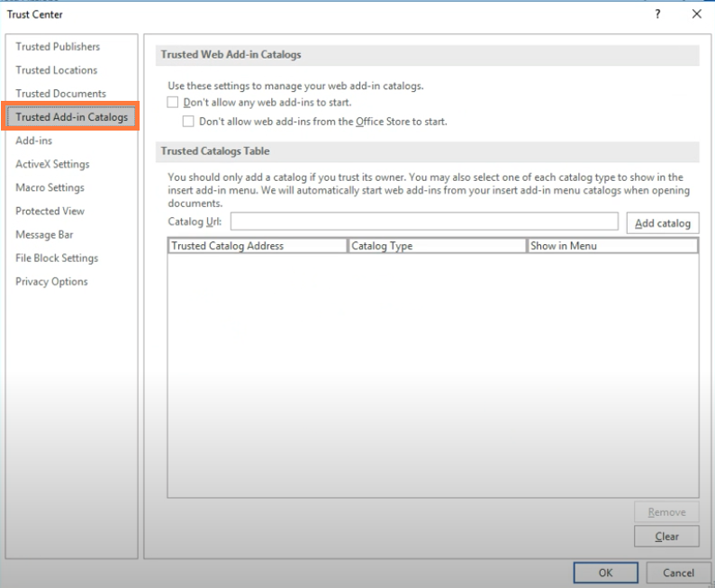Screen dimensions: 715x588
Task: Confirm with the OK button
Action: coord(605,573)
